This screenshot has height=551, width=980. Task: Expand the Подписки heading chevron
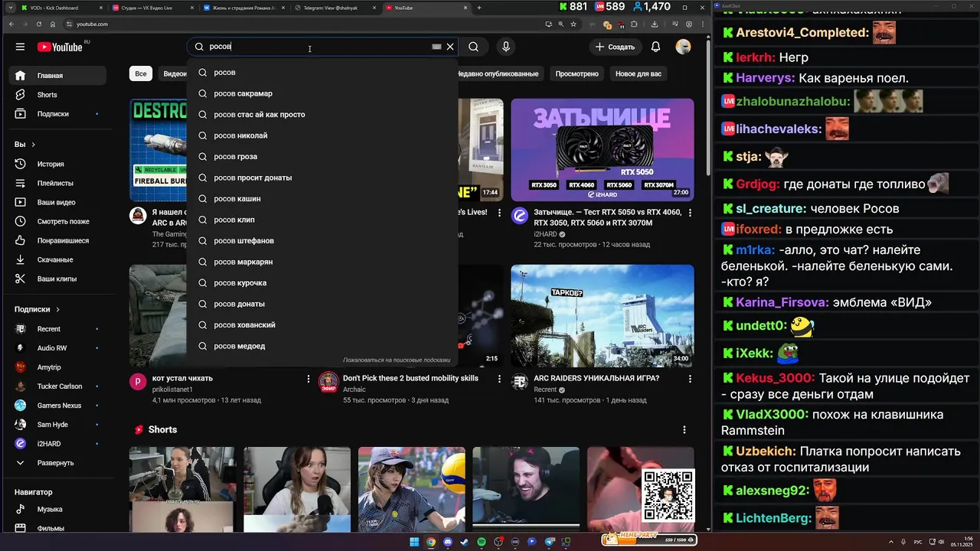pyautogui.click(x=57, y=309)
